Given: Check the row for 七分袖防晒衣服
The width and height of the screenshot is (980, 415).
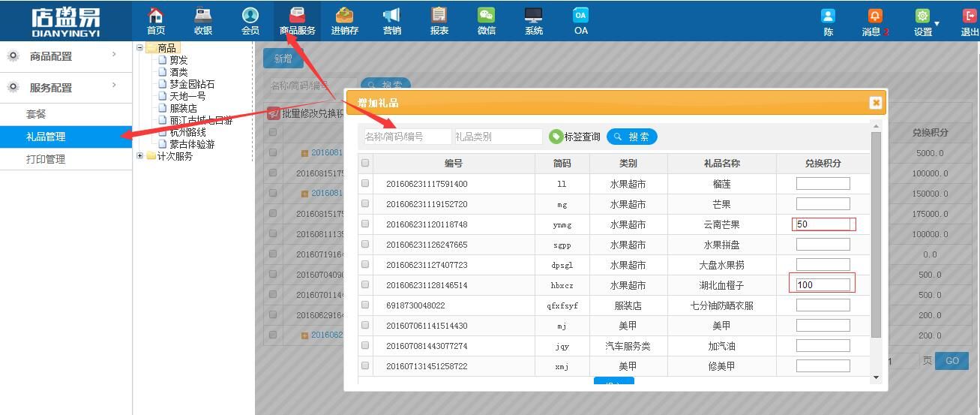Looking at the screenshot, I should coord(365,305).
